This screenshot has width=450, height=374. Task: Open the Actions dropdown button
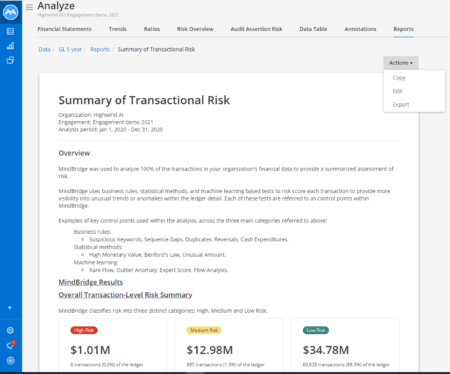(401, 63)
